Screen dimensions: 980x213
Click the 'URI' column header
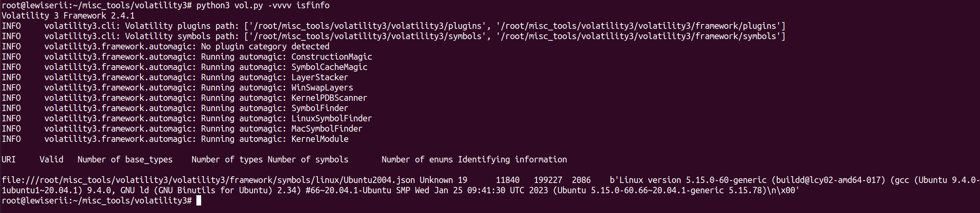tap(9, 160)
